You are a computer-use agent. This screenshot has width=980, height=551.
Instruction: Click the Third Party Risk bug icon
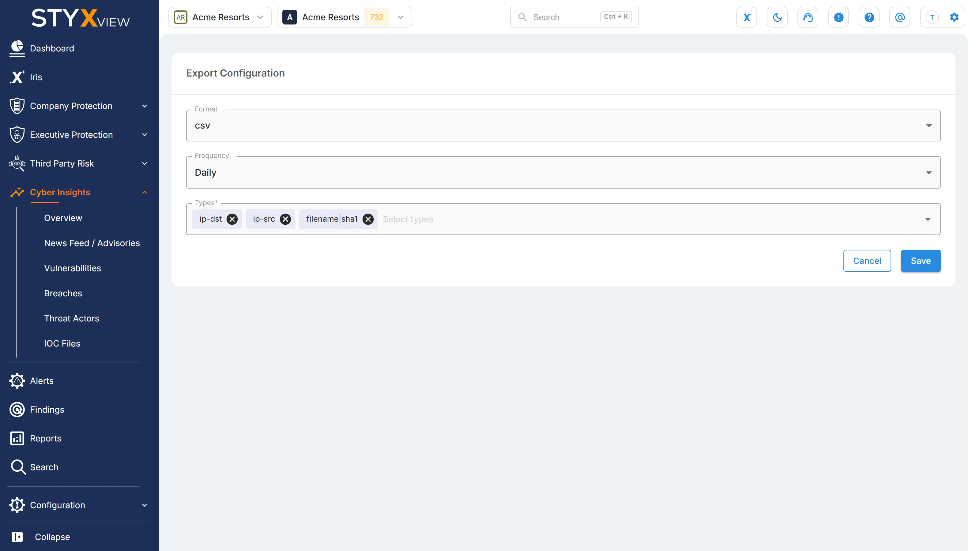17,163
